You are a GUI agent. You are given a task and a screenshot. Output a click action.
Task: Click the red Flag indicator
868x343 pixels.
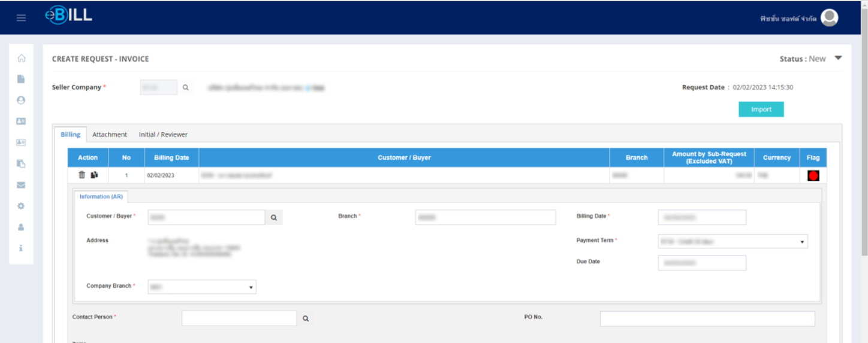[x=813, y=175]
